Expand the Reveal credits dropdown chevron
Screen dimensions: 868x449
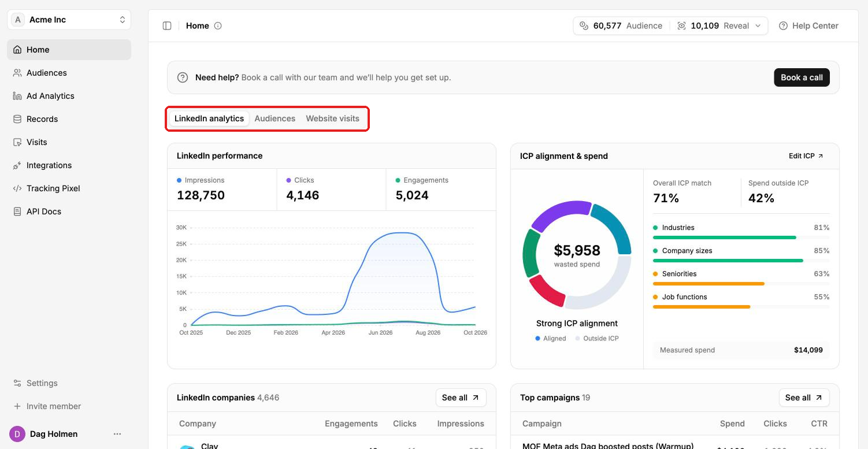point(758,25)
